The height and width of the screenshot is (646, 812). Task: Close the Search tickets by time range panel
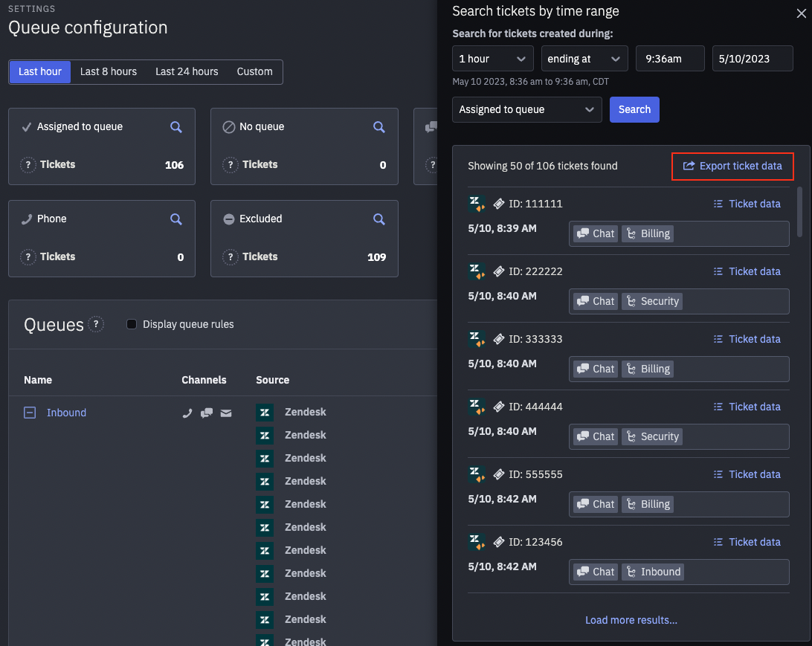[x=801, y=13]
